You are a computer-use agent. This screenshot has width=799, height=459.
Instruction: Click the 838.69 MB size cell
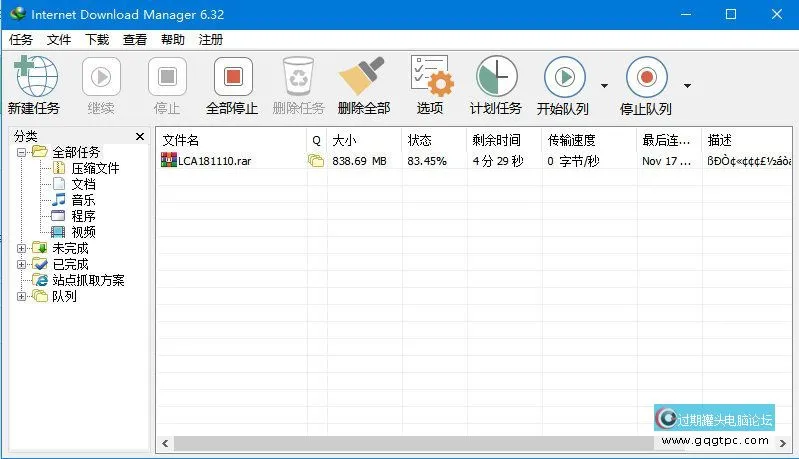coord(359,161)
